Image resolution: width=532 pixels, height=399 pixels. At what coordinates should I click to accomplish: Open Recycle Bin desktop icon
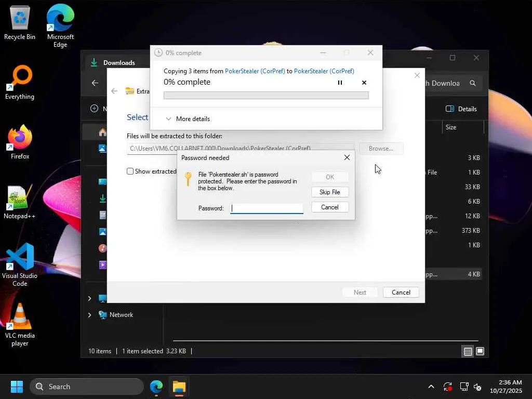[x=20, y=23]
